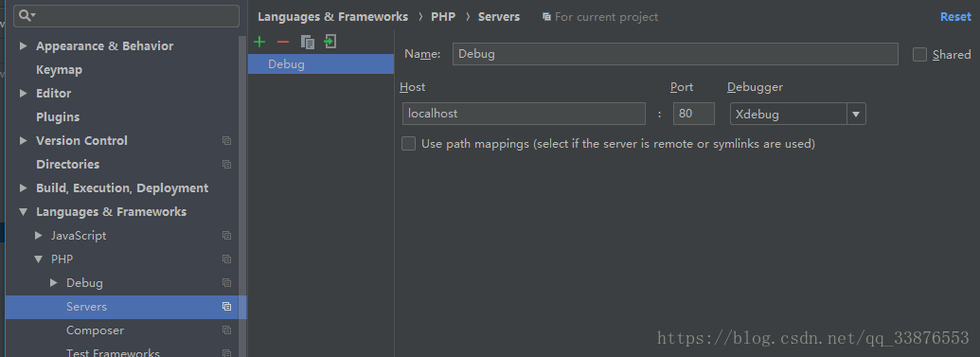Click project icon beside Test Frameworks row
The image size is (980, 357).
(x=227, y=353)
